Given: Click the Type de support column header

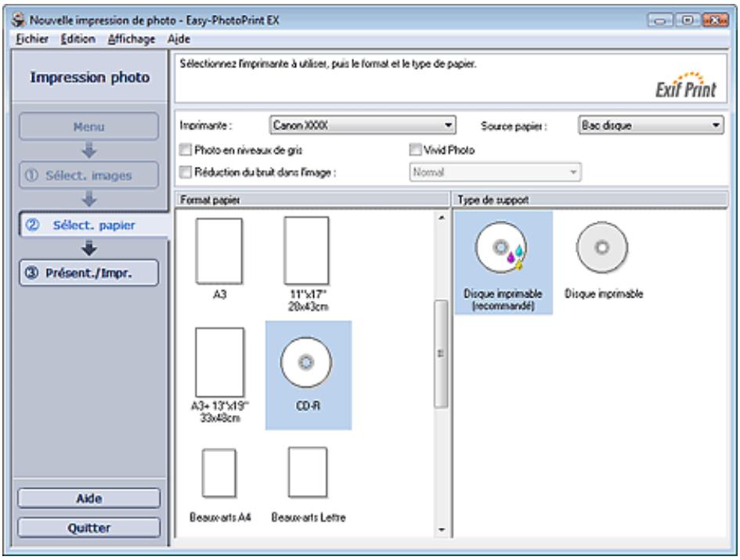Looking at the screenshot, I should pos(590,201).
